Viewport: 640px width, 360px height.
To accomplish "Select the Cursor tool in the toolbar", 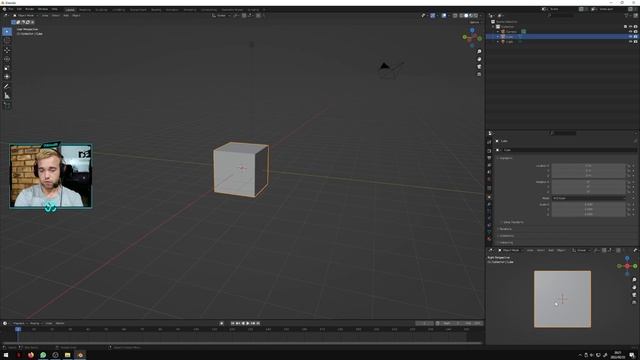I will (7, 41).
